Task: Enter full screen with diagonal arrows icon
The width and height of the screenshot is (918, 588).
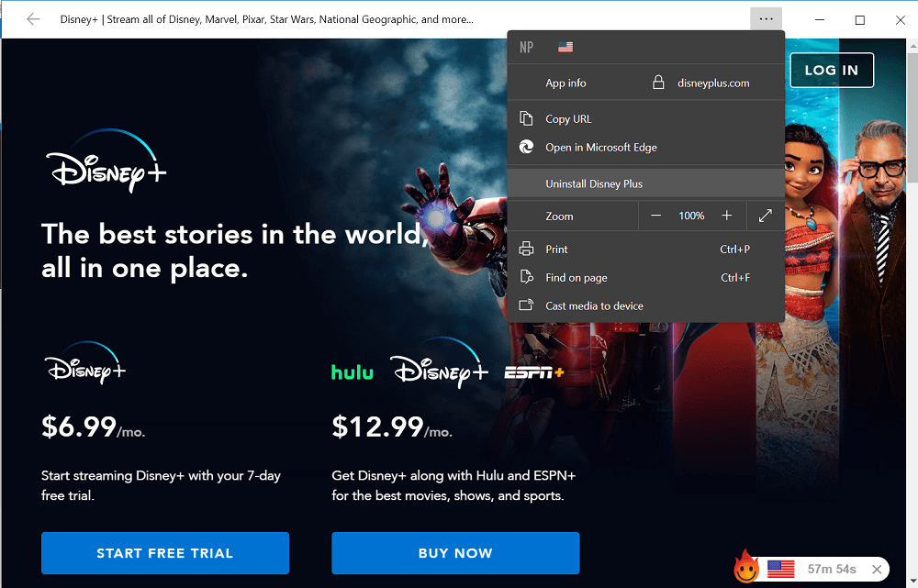Action: (x=766, y=216)
